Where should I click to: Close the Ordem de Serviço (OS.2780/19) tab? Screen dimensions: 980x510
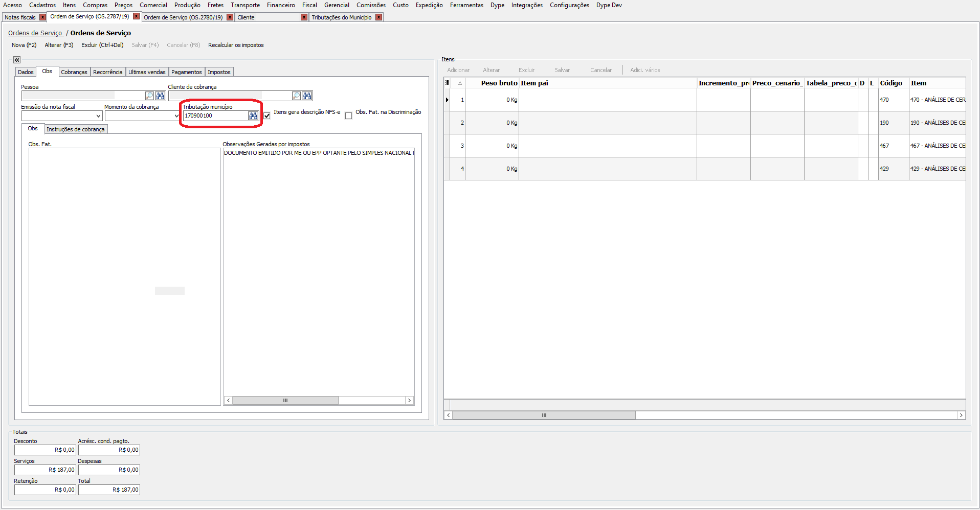coord(230,17)
